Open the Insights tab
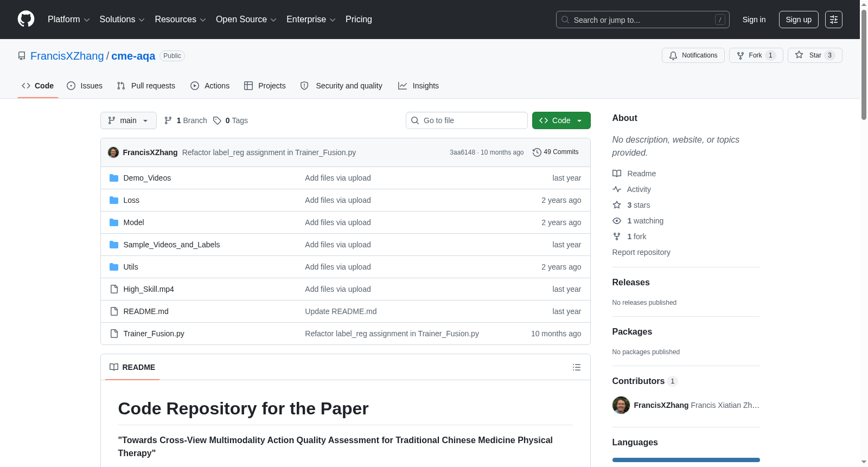The width and height of the screenshot is (868, 467). pyautogui.click(x=418, y=86)
